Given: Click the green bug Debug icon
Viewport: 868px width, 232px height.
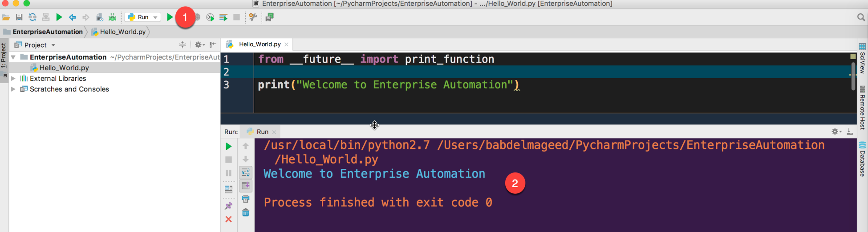Looking at the screenshot, I should click(x=113, y=17).
